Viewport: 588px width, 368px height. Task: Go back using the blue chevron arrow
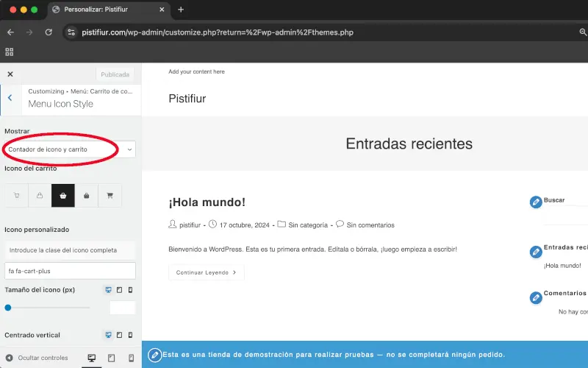10,98
